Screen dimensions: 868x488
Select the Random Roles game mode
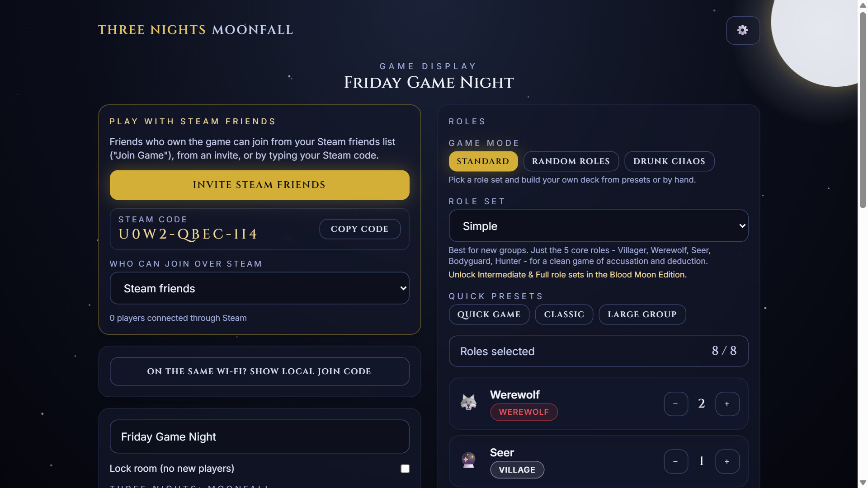point(571,161)
